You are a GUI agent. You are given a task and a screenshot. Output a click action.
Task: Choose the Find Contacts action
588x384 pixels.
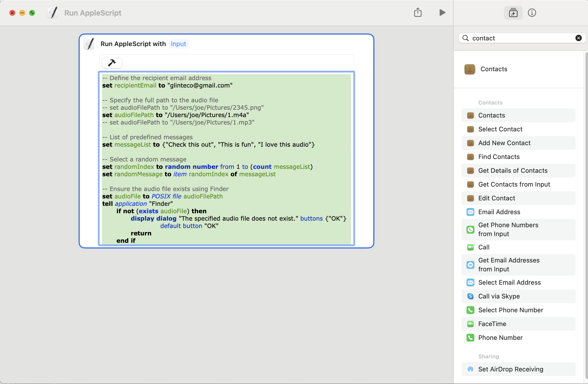[518, 157]
